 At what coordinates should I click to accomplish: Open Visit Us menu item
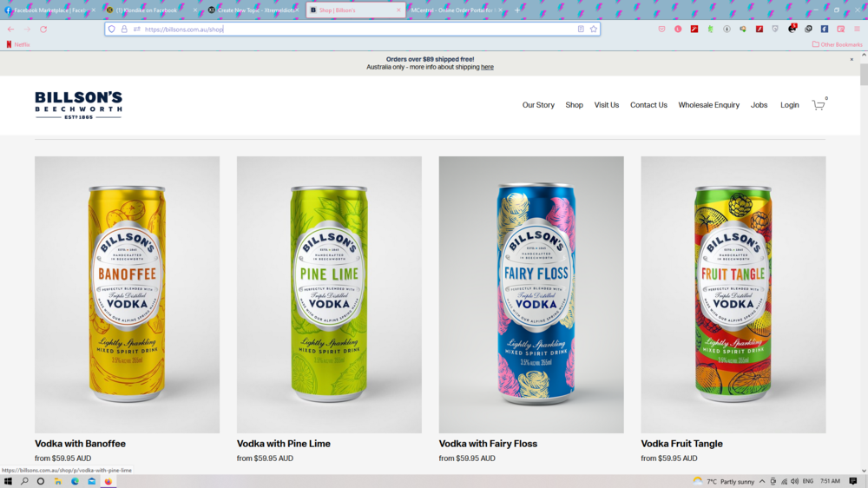pyautogui.click(x=606, y=105)
